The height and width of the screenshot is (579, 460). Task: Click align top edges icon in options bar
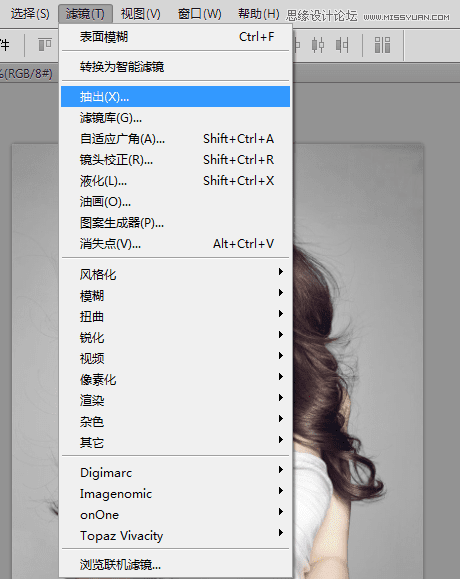pyautogui.click(x=45, y=45)
